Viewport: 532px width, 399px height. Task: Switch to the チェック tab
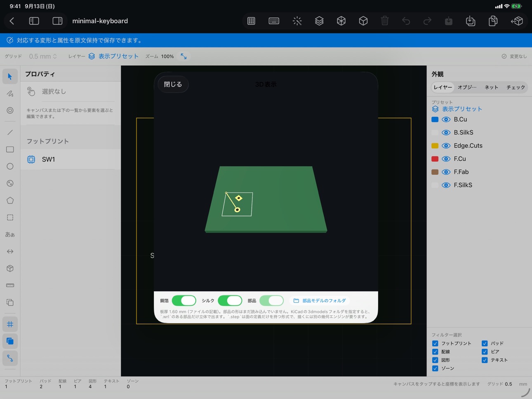click(516, 87)
